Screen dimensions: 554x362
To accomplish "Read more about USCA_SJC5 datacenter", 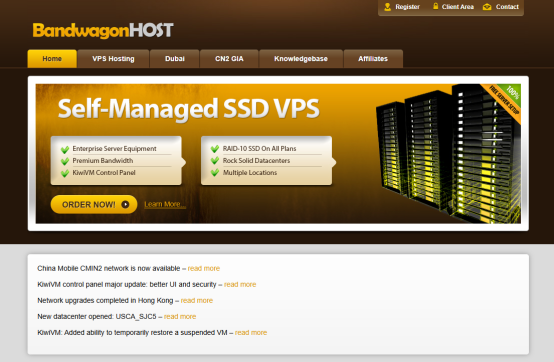I will point(180,317).
